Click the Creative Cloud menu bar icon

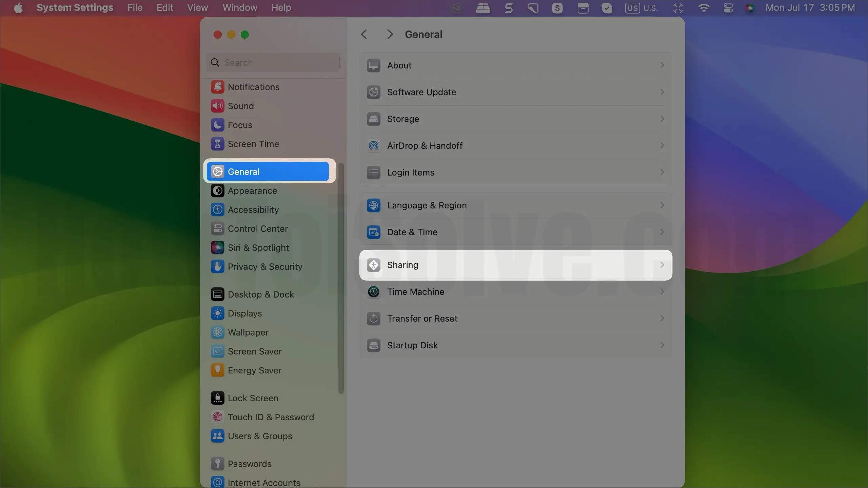tap(456, 8)
